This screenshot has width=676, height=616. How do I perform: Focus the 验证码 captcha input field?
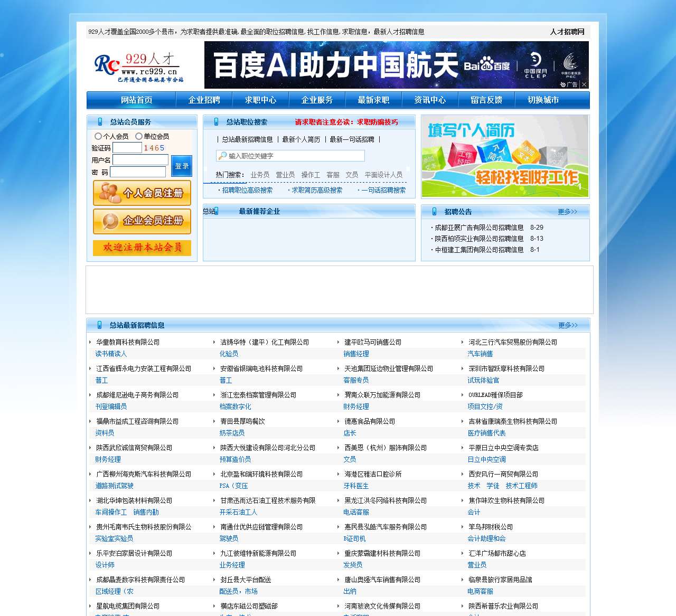pos(127,148)
